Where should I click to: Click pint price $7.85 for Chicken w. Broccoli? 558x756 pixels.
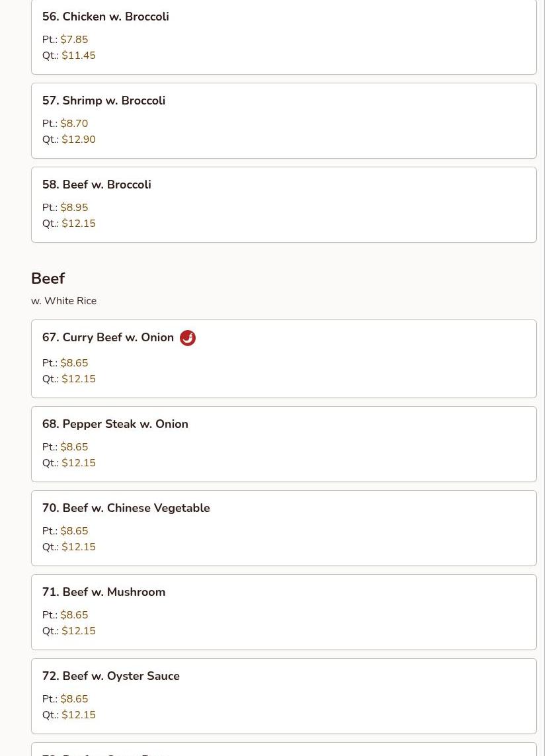[74, 40]
